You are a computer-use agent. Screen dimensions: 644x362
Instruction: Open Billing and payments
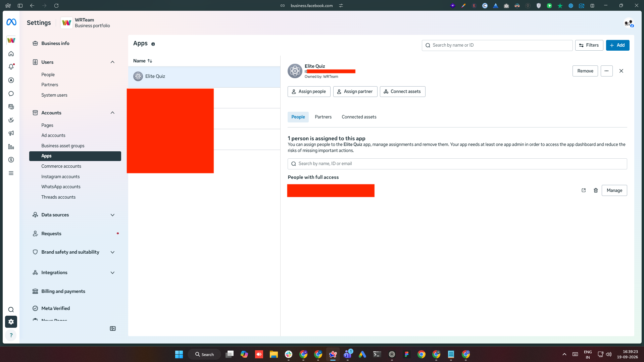63,291
